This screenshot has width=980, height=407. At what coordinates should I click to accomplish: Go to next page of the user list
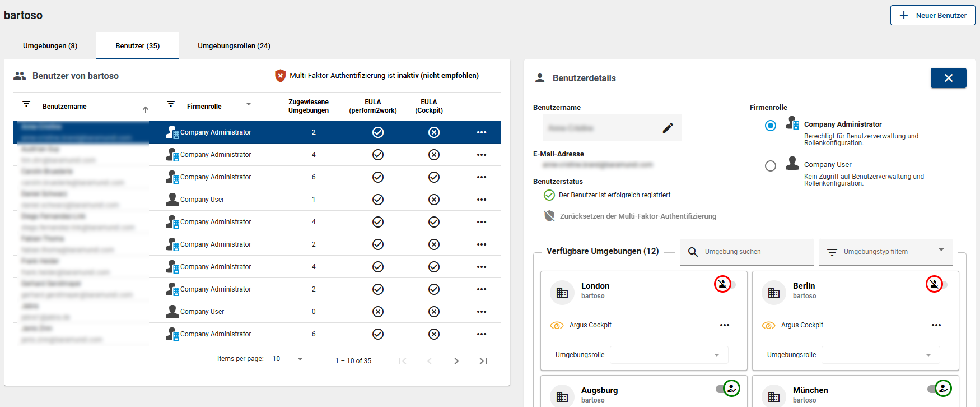tap(456, 361)
